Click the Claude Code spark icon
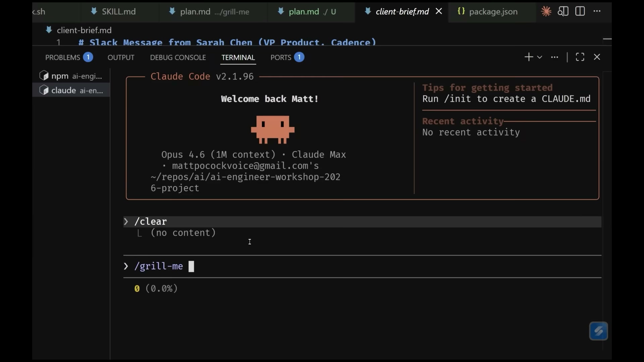 [546, 11]
